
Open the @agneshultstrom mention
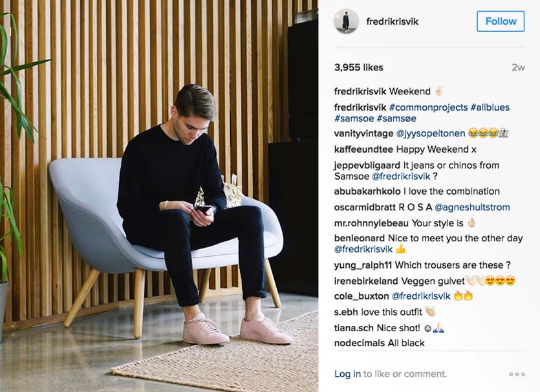pos(472,208)
